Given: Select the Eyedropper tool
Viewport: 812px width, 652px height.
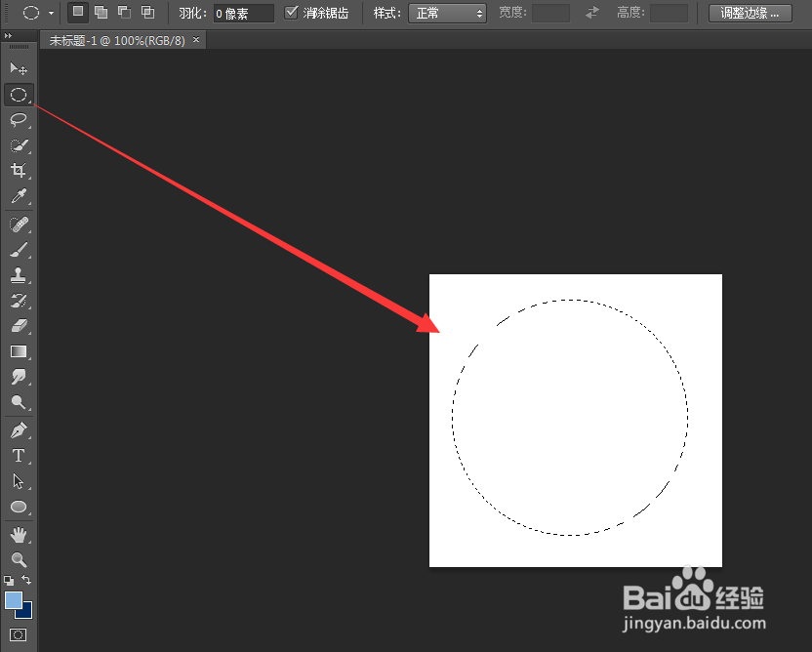Looking at the screenshot, I should 19,196.
